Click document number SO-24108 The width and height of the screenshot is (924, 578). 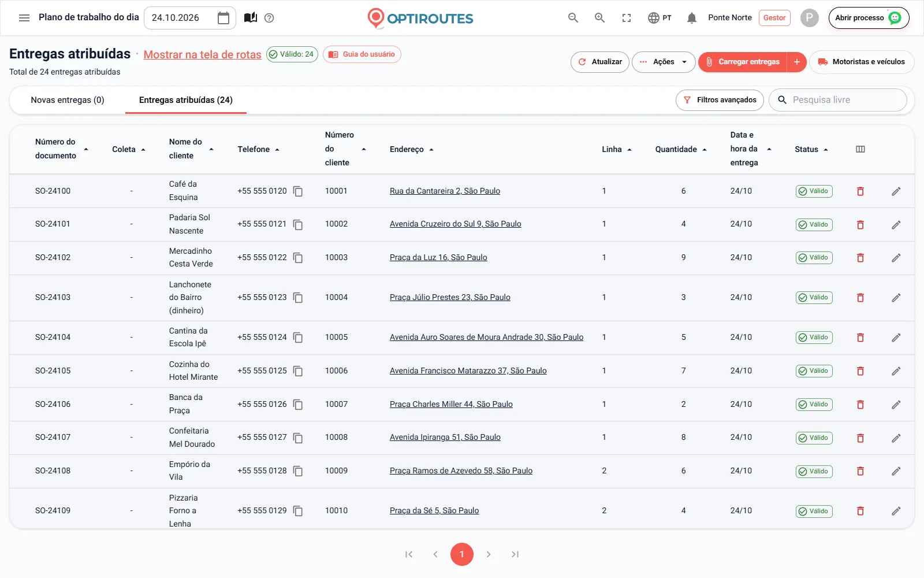[x=53, y=471]
